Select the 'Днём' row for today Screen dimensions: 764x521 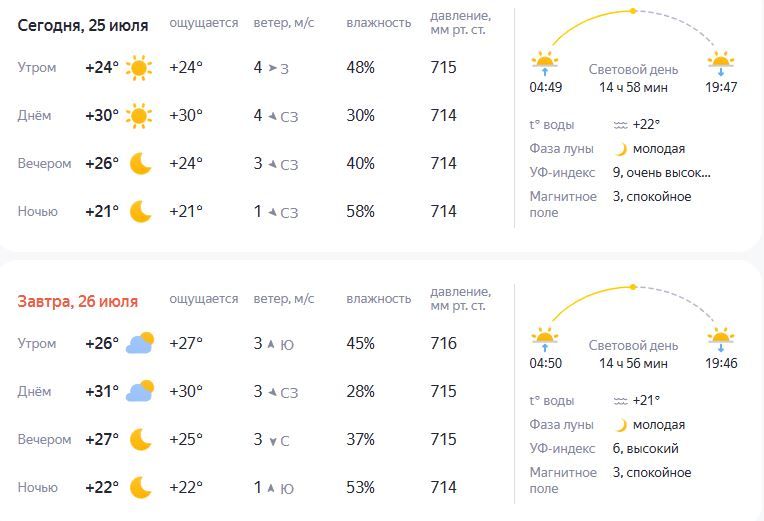237,116
